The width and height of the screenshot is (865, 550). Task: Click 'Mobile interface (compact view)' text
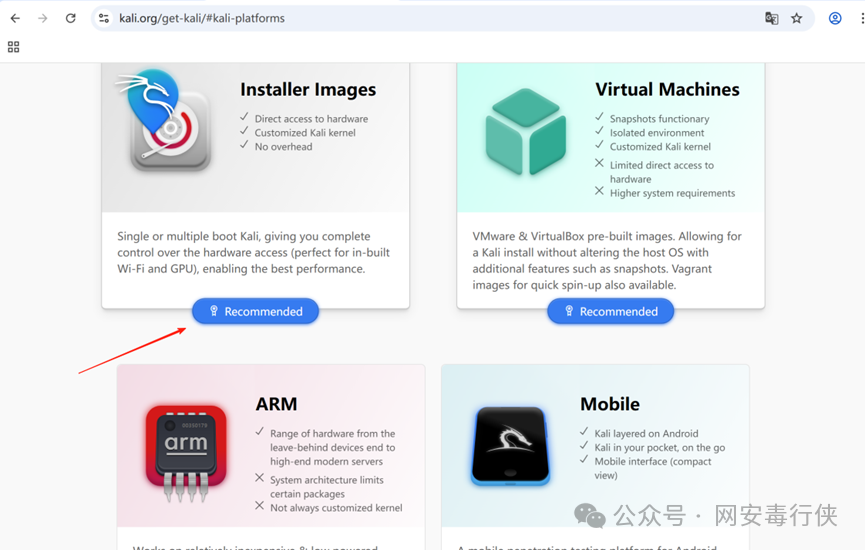653,468
